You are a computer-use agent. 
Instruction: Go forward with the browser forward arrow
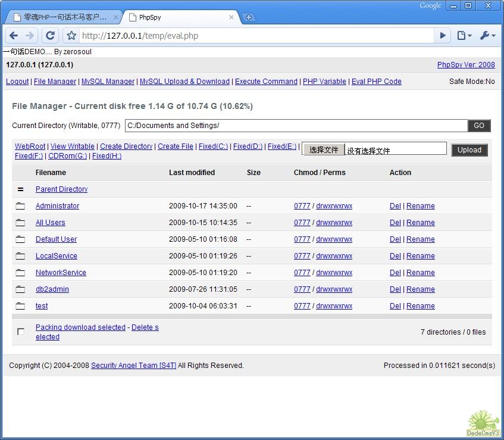30,36
